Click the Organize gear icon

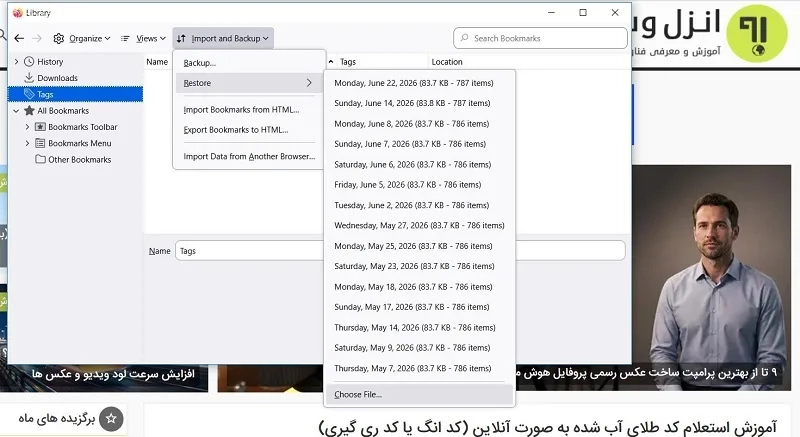59,38
